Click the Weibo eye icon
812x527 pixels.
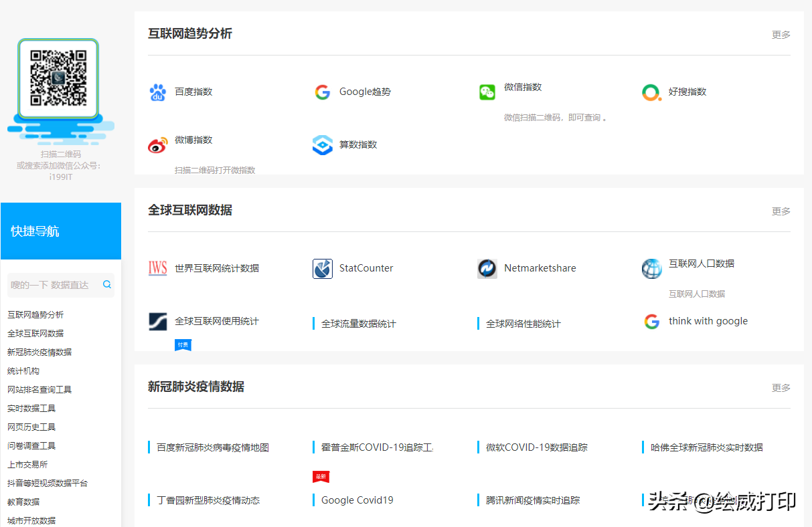157,145
